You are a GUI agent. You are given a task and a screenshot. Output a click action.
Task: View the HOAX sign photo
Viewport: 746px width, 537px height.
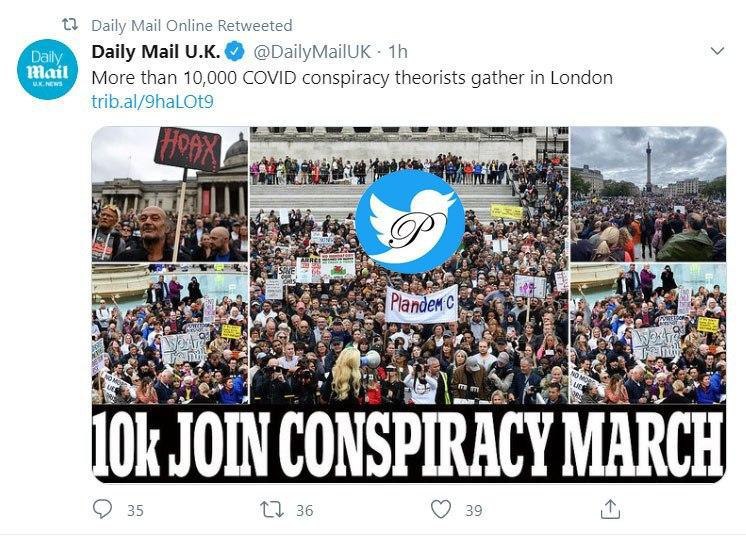coord(170,194)
